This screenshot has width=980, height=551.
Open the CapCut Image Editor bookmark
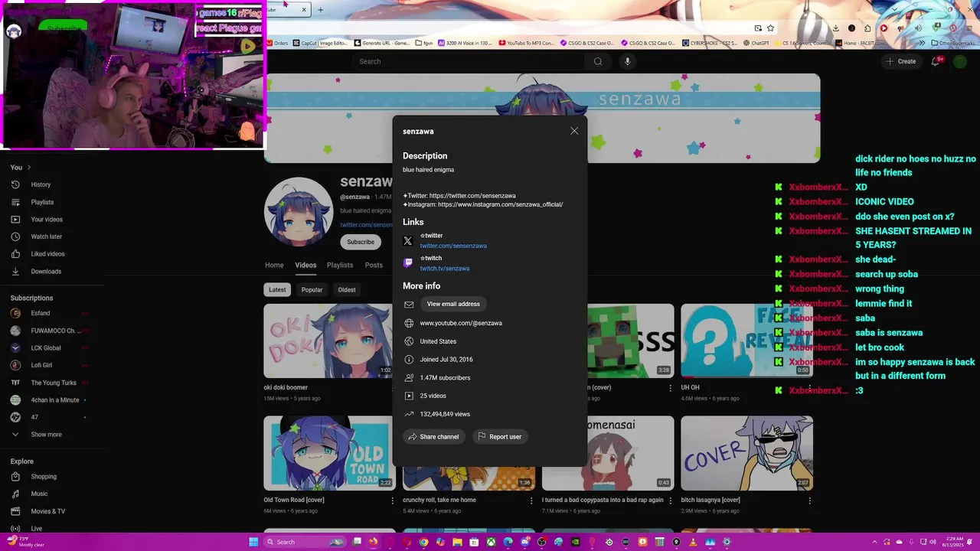tap(320, 43)
